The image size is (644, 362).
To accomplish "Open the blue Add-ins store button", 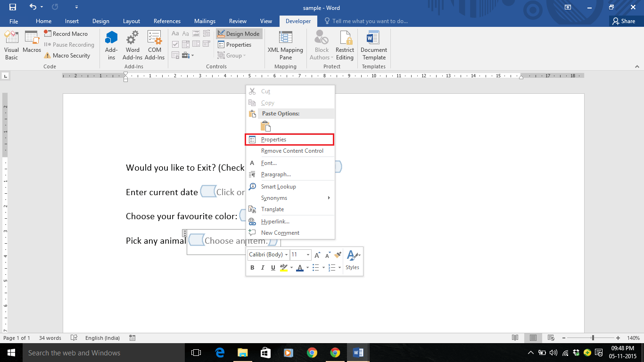I will (111, 45).
